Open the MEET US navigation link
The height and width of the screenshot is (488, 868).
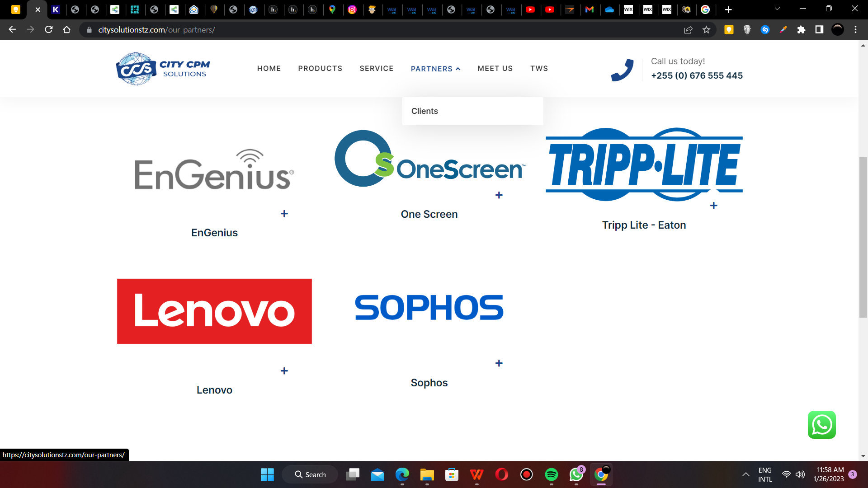point(495,68)
